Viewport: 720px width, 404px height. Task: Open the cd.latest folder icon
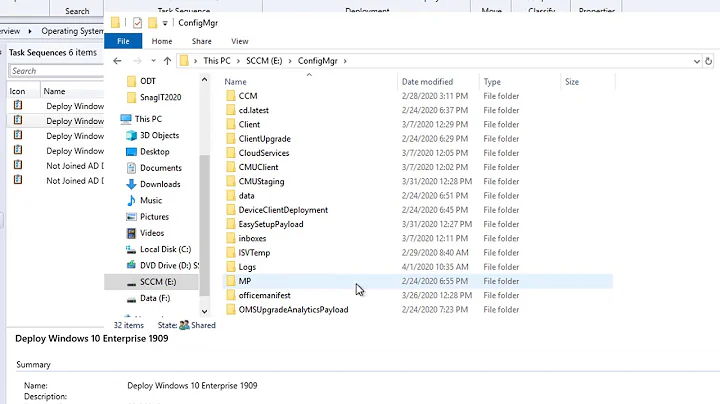[x=231, y=110]
